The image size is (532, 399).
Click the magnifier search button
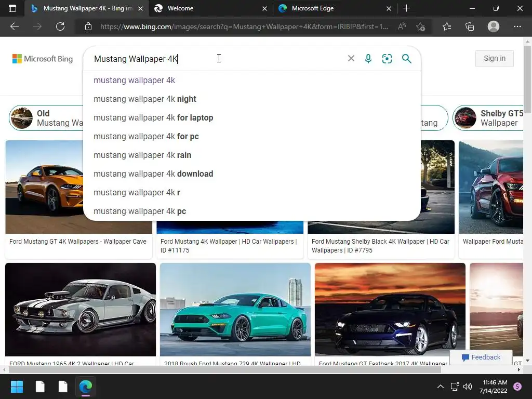tap(406, 59)
